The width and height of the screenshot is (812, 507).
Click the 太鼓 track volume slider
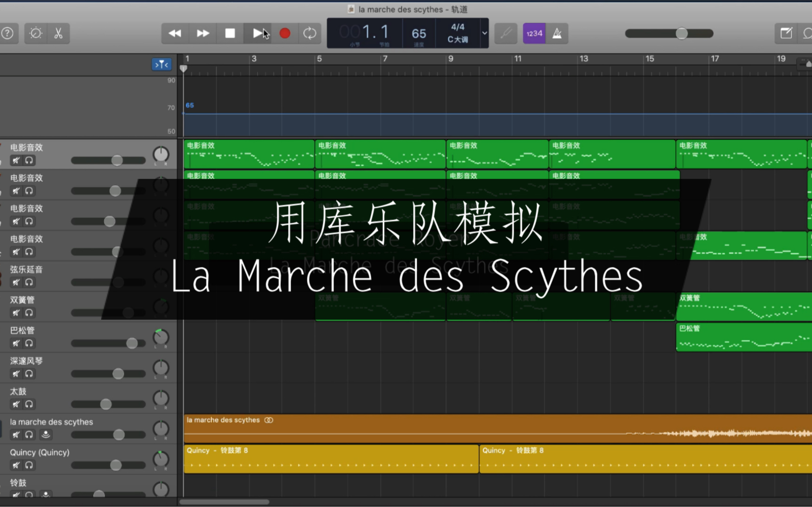pos(108,404)
